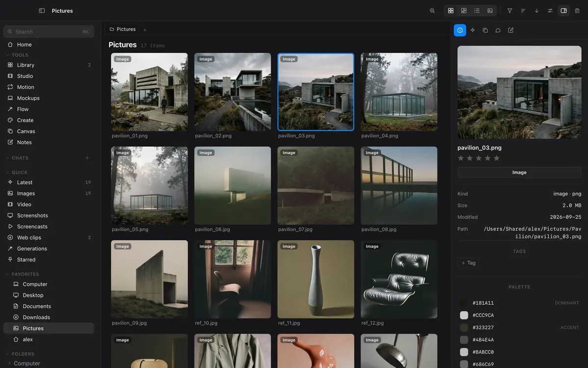The width and height of the screenshot is (588, 368).
Task: Click the sort lines icon in the toolbar
Action: (x=523, y=11)
